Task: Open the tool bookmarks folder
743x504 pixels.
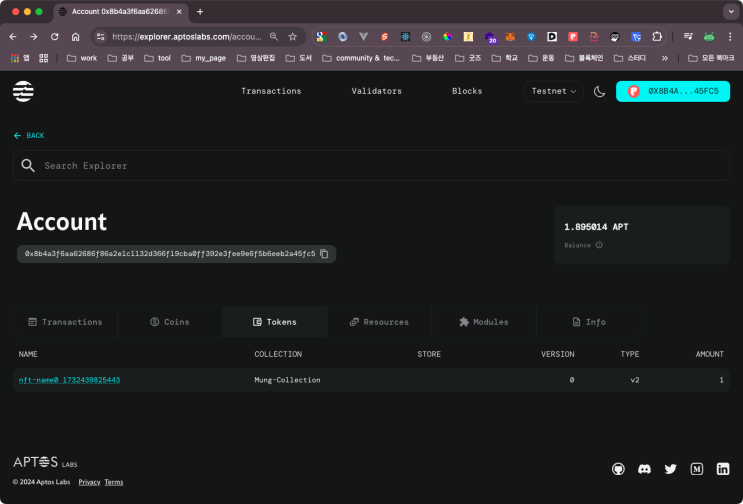Action: 158,58
